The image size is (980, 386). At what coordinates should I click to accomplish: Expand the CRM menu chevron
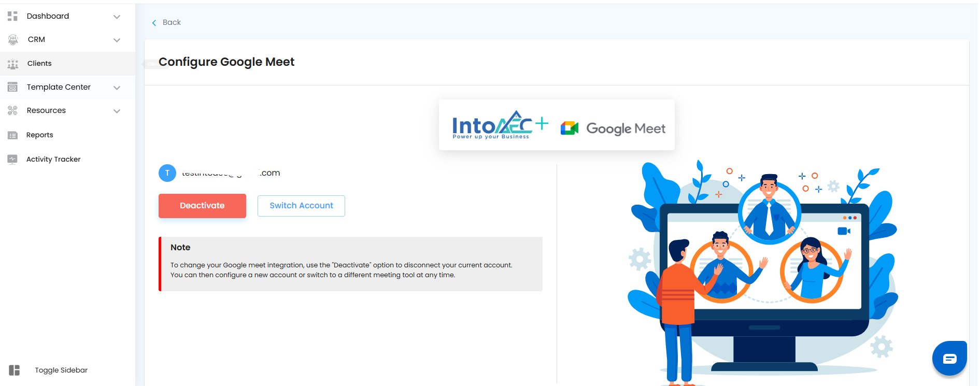click(x=117, y=40)
